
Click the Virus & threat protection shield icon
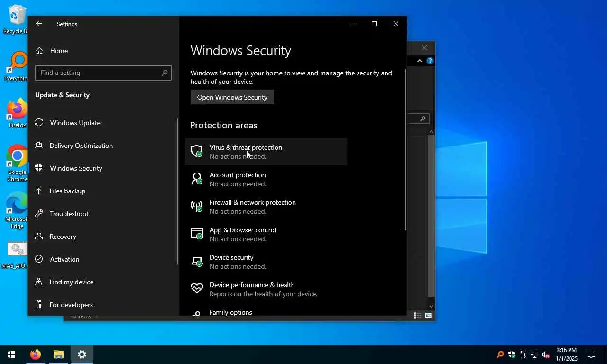196,151
